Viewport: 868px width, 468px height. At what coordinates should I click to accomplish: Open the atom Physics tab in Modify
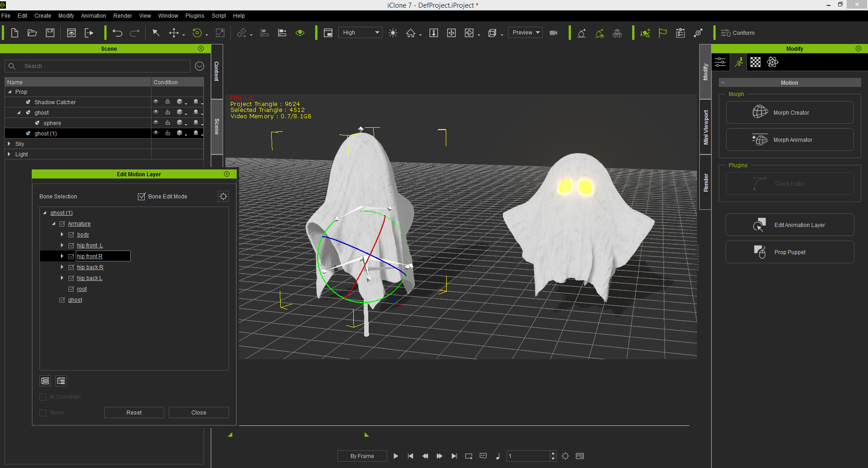(x=773, y=62)
